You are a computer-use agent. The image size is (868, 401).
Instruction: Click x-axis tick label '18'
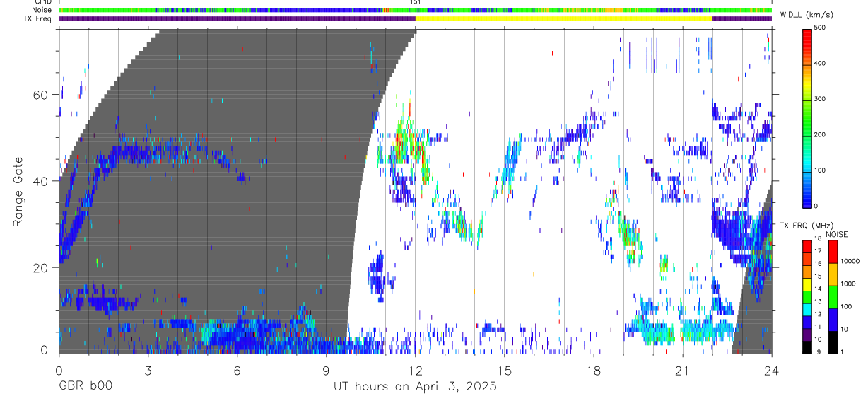(x=594, y=371)
